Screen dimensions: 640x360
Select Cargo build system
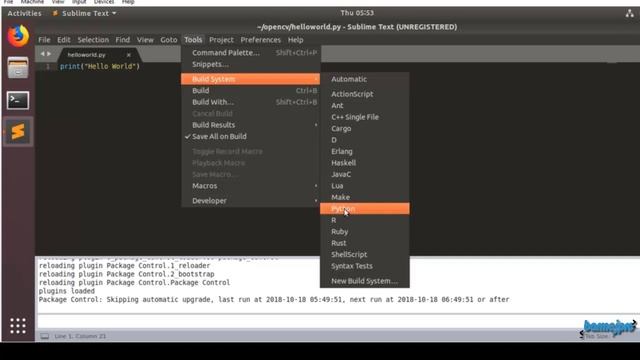[364, 128]
